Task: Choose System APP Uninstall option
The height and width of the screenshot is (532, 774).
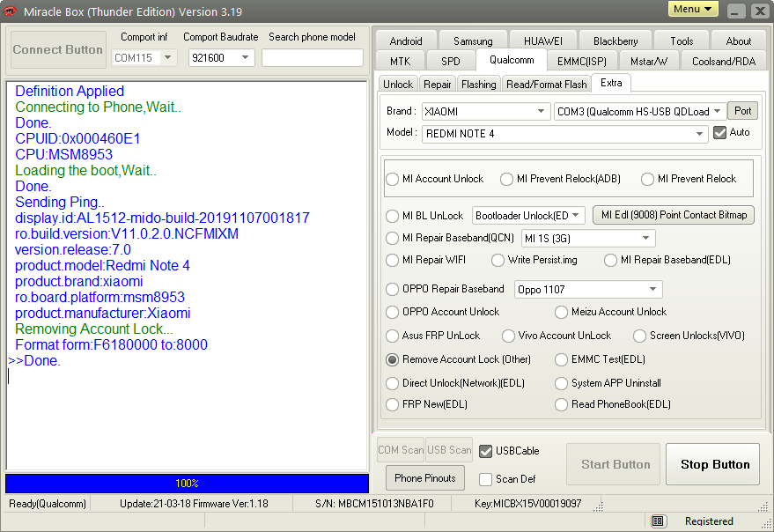Action: click(x=561, y=383)
